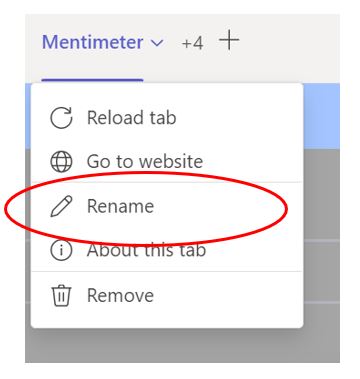
Task: Click the pencil rename icon
Action: click(61, 206)
